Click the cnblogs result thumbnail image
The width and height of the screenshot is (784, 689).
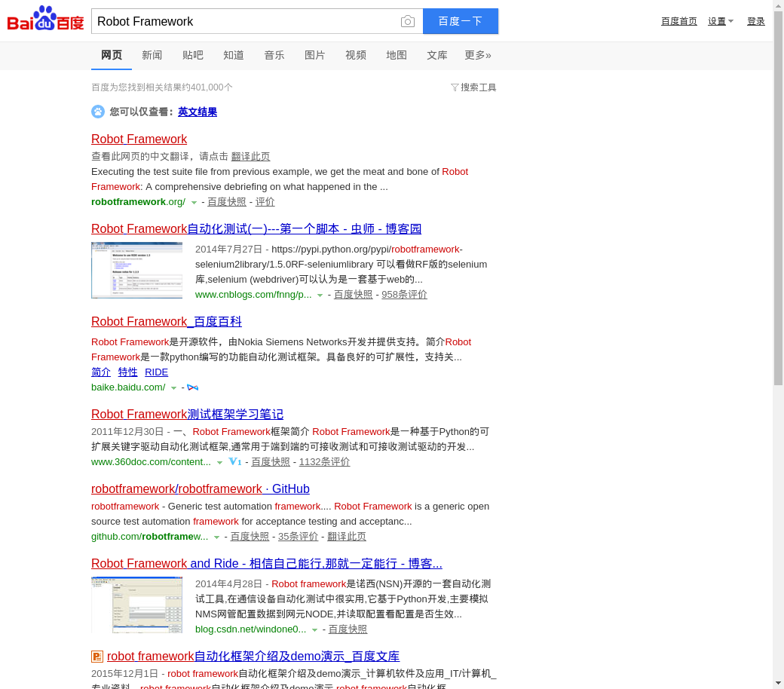[x=136, y=270]
